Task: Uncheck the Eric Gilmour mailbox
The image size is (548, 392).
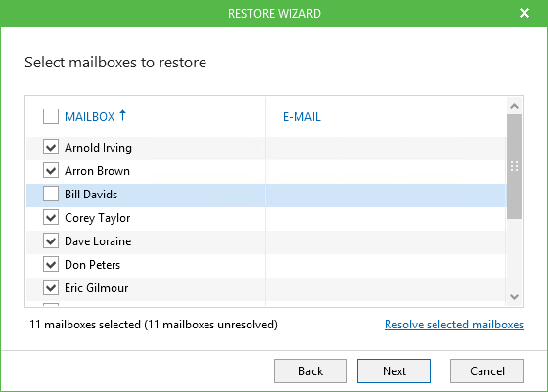Action: 51,287
